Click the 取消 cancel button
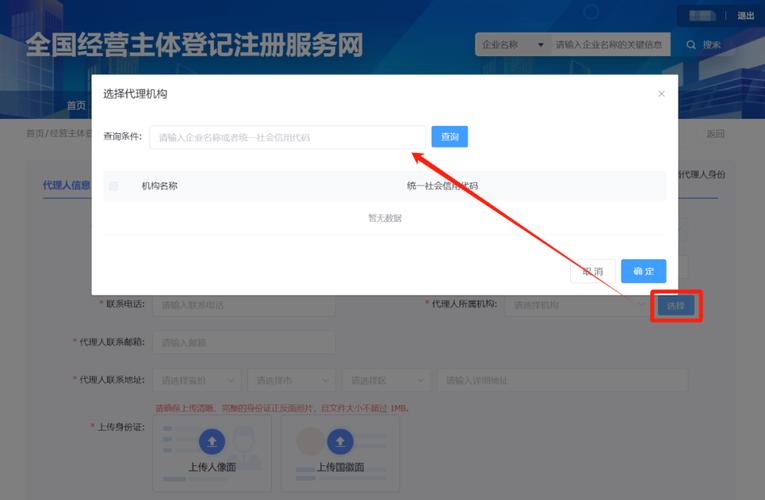Viewport: 765px width, 500px height. [x=593, y=271]
